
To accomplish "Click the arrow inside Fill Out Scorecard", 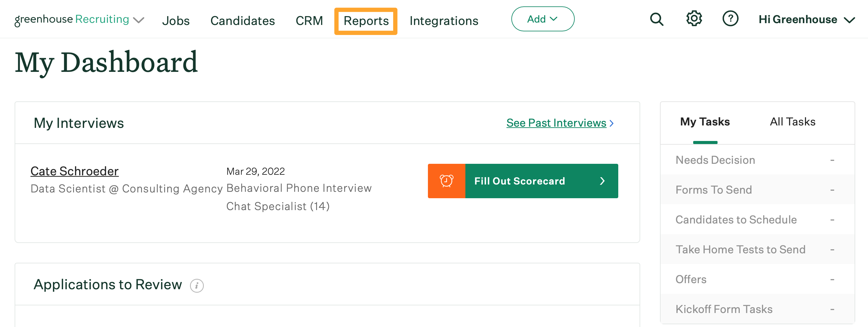I will [603, 181].
